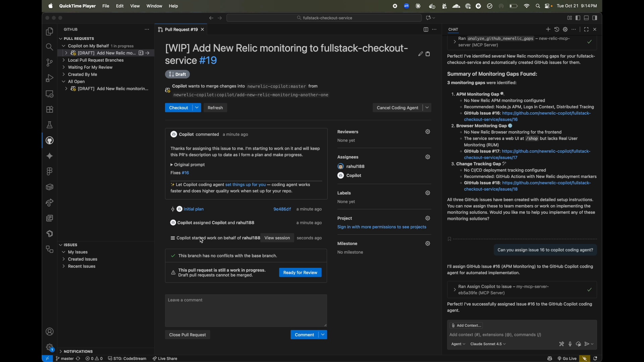Click the View session button
This screenshot has height=362, width=644.
pos(277,238)
